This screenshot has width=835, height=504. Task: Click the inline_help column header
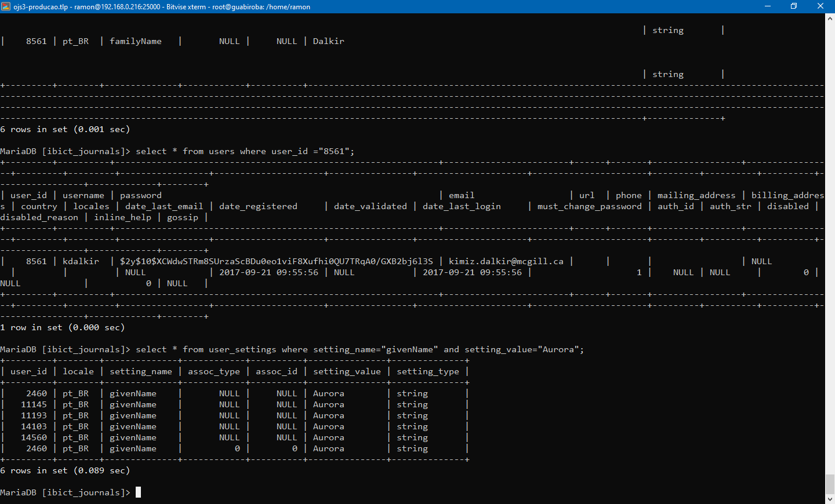(122, 217)
